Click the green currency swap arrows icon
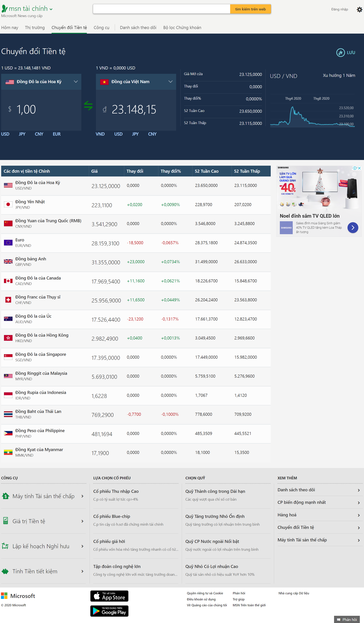The height and width of the screenshot is (623, 364). (x=88, y=106)
